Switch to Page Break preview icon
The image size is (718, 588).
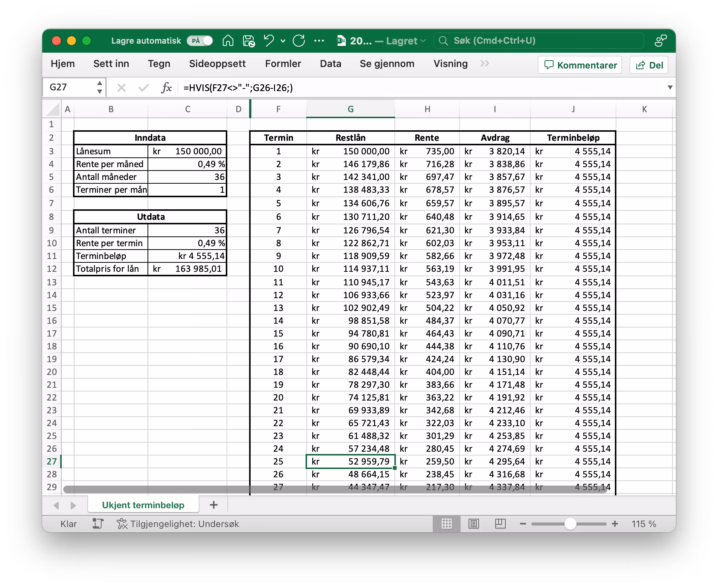[500, 524]
